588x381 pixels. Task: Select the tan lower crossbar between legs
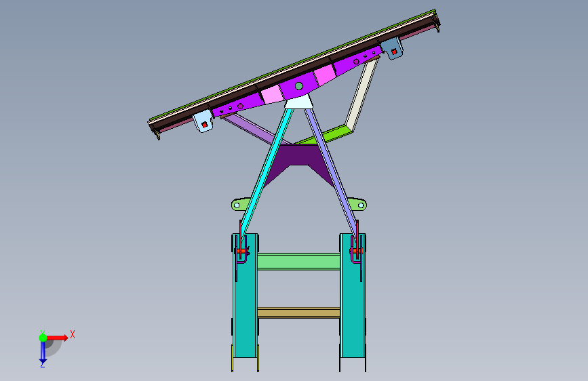tap(298, 313)
